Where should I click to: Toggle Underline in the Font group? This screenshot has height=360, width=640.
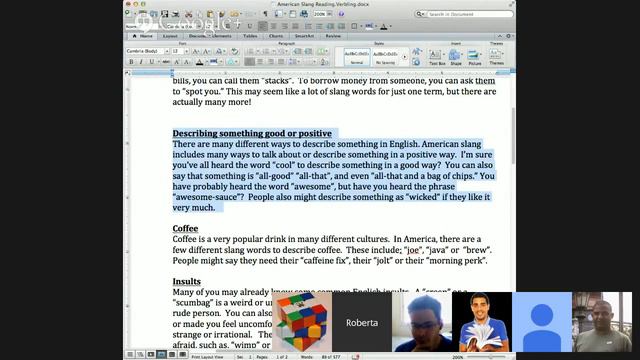click(x=151, y=62)
